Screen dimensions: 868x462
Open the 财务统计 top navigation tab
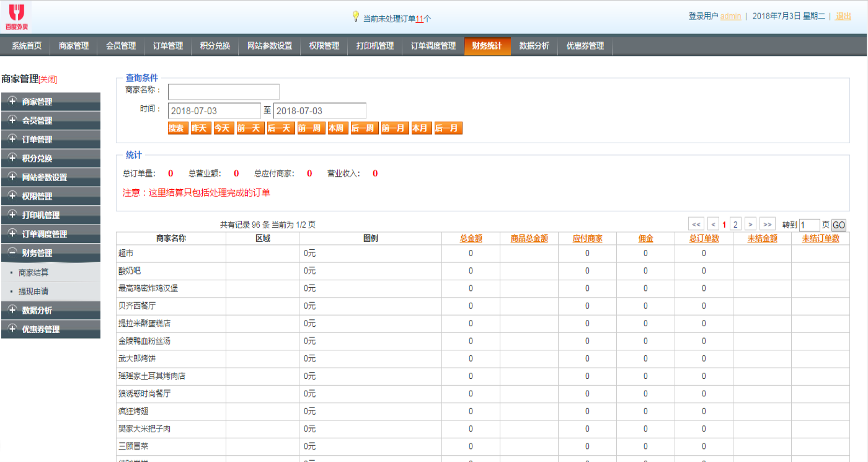[487, 46]
